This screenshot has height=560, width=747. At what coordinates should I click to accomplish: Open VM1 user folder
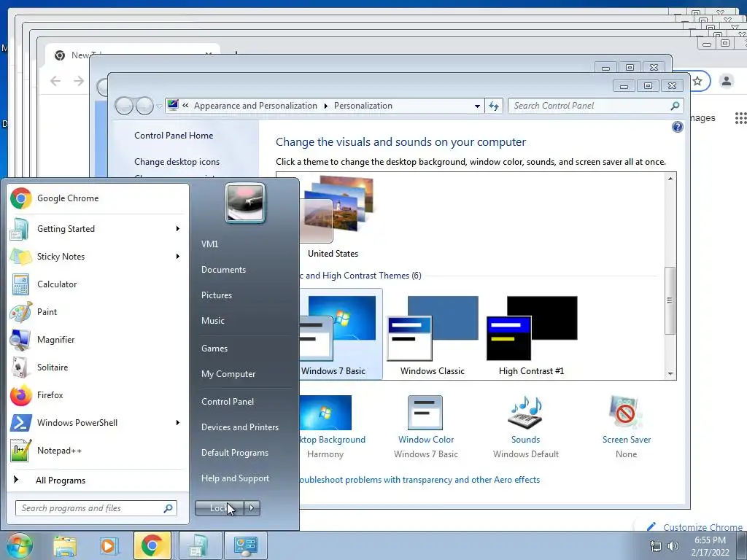(209, 244)
